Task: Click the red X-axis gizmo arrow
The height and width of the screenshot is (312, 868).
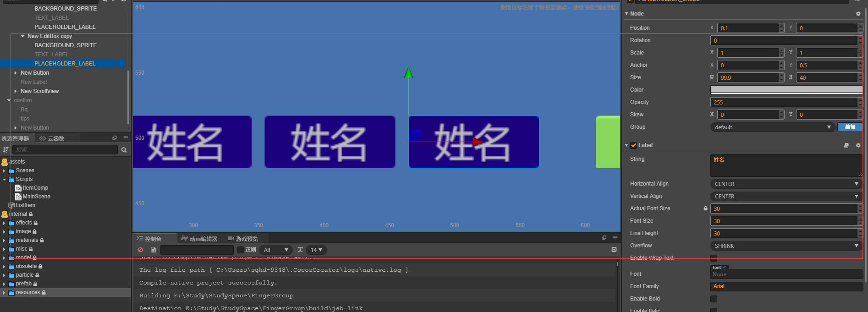Action: [x=478, y=142]
